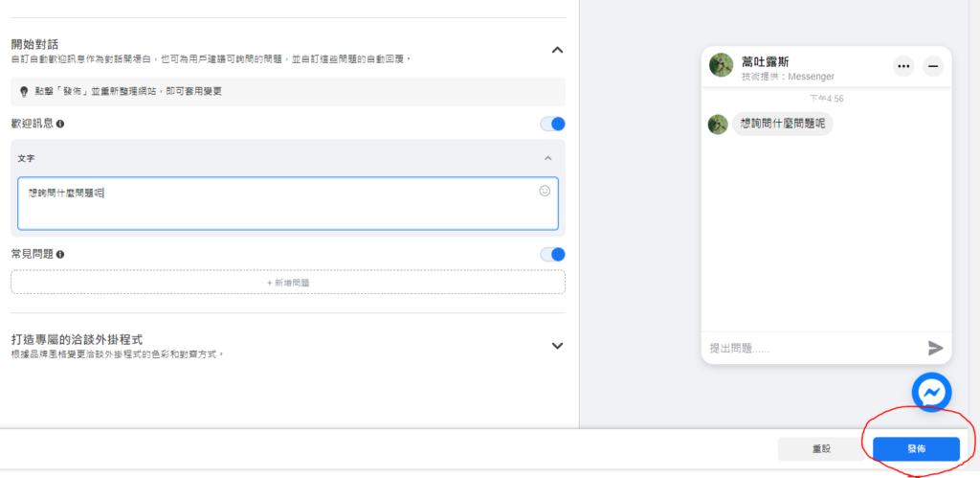Image resolution: width=980 pixels, height=478 pixels.
Task: Click the info icon beside 常見問題
Action: tap(60, 255)
